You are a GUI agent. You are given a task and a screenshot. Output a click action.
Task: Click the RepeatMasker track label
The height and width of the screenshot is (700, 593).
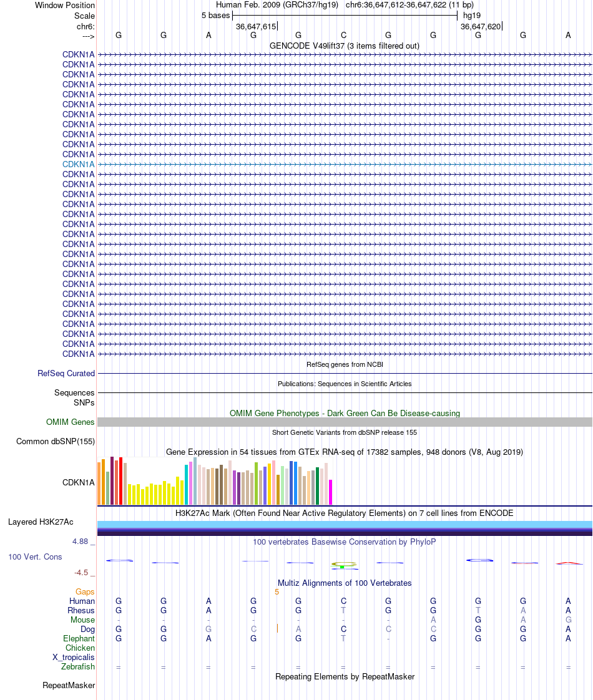68,685
